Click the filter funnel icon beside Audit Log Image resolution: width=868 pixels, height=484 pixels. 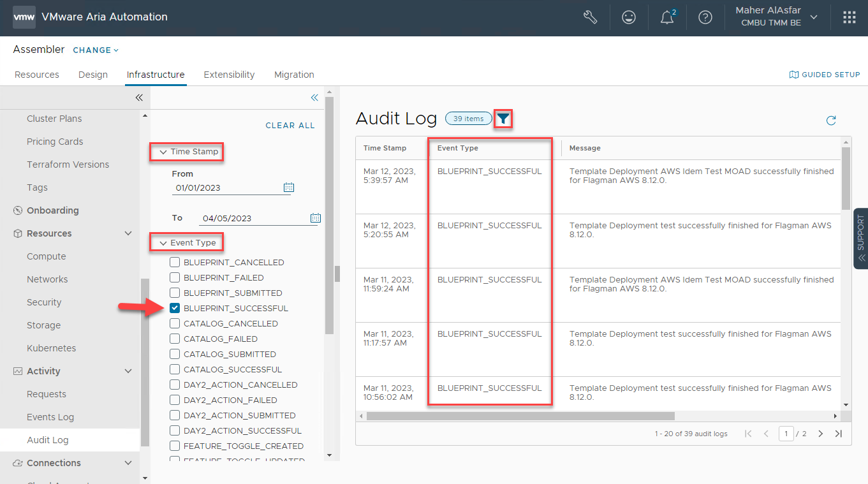[x=503, y=119]
